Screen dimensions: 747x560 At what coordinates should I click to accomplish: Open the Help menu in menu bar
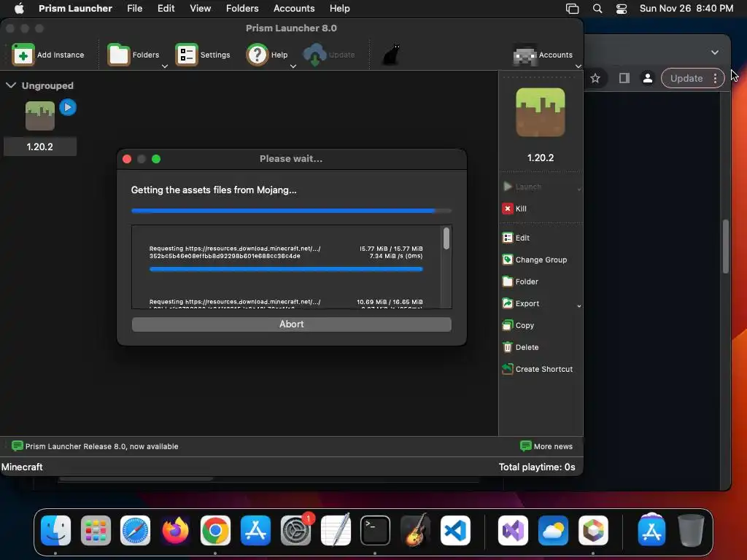(340, 9)
